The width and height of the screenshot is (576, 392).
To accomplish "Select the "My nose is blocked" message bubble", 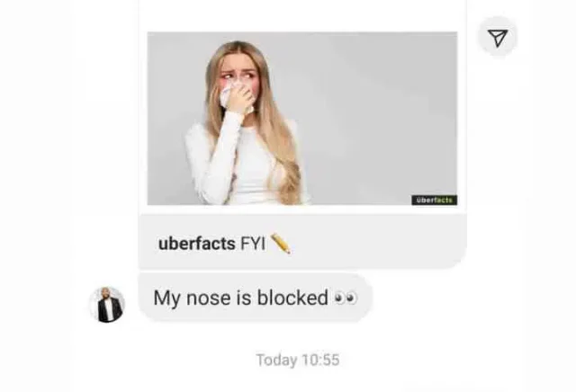I will tap(256, 298).
